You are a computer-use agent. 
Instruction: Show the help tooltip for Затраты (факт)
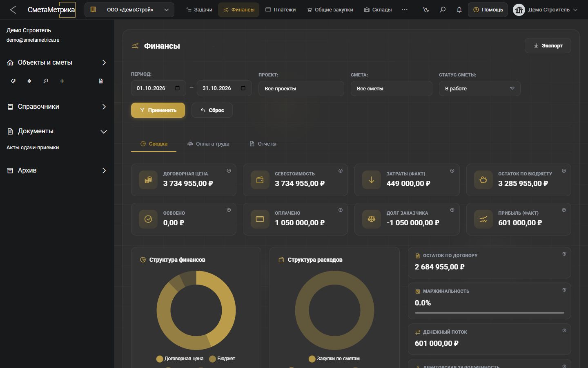pos(452,171)
